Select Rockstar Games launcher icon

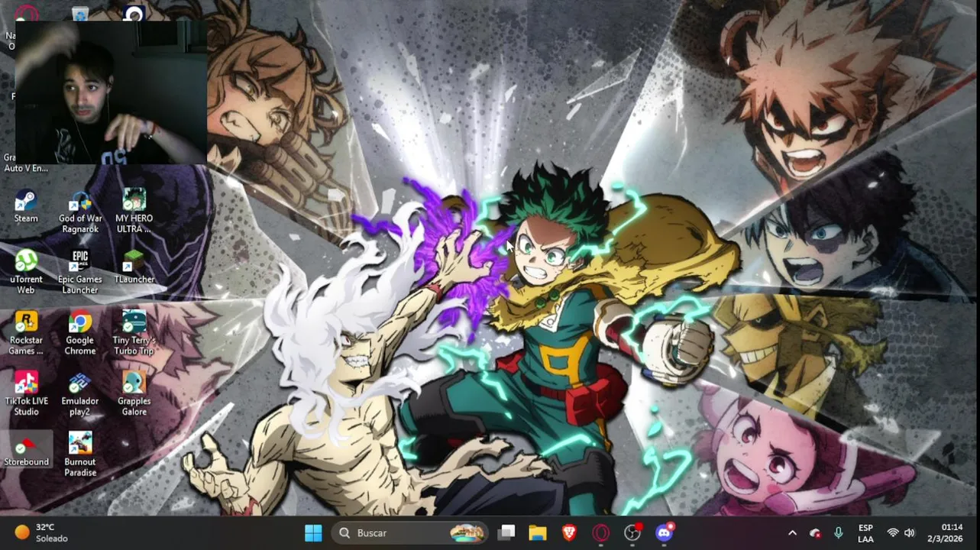26,333
